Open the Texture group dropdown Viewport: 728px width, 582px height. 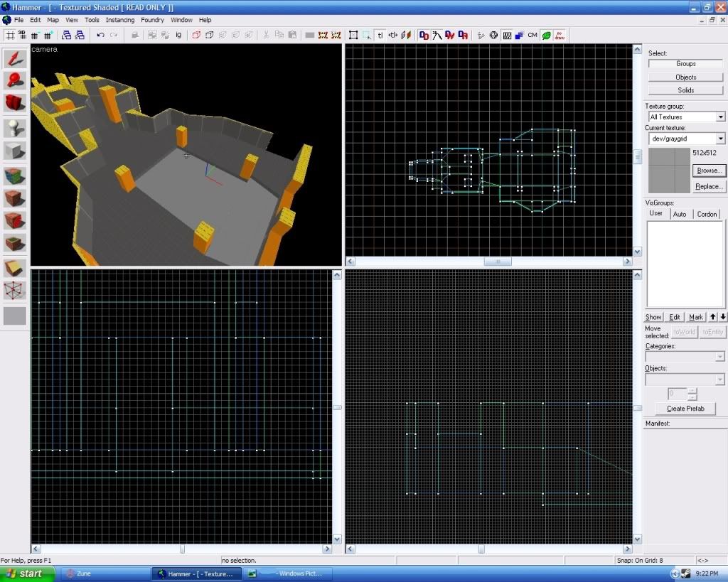720,117
